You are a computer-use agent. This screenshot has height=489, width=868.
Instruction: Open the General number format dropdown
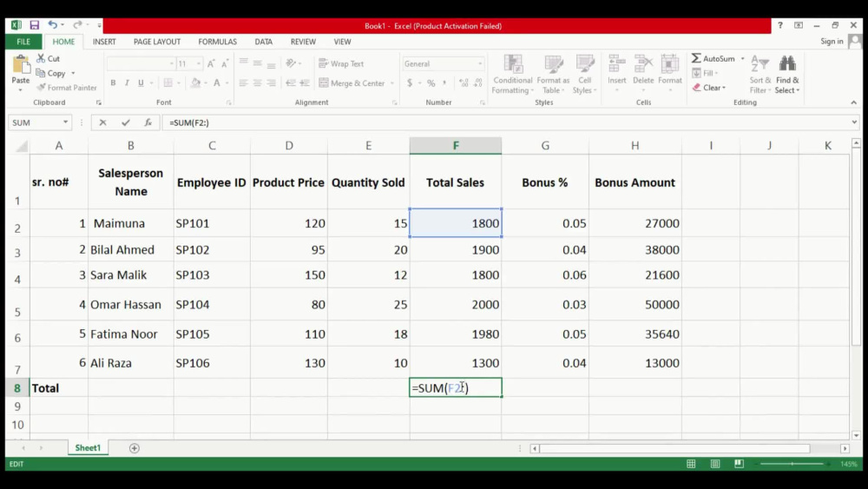[x=480, y=63]
